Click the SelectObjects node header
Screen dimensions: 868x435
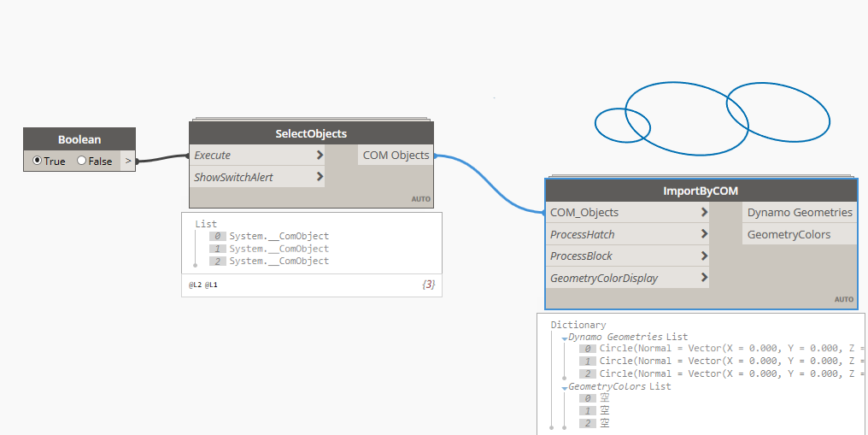click(311, 133)
